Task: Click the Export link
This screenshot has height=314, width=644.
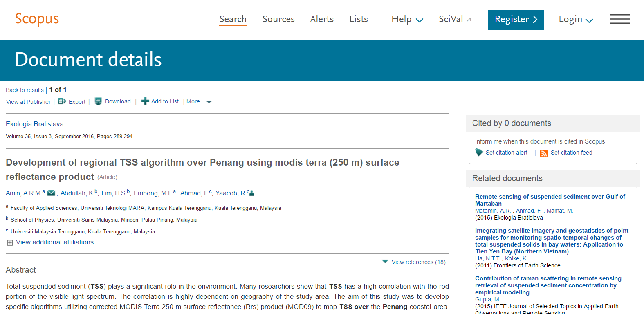Action: click(77, 102)
